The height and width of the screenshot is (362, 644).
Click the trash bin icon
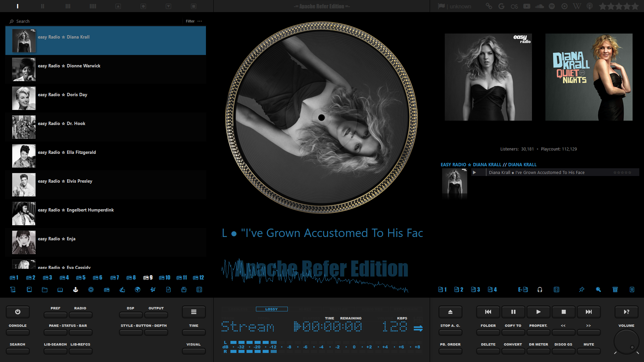[x=615, y=290]
